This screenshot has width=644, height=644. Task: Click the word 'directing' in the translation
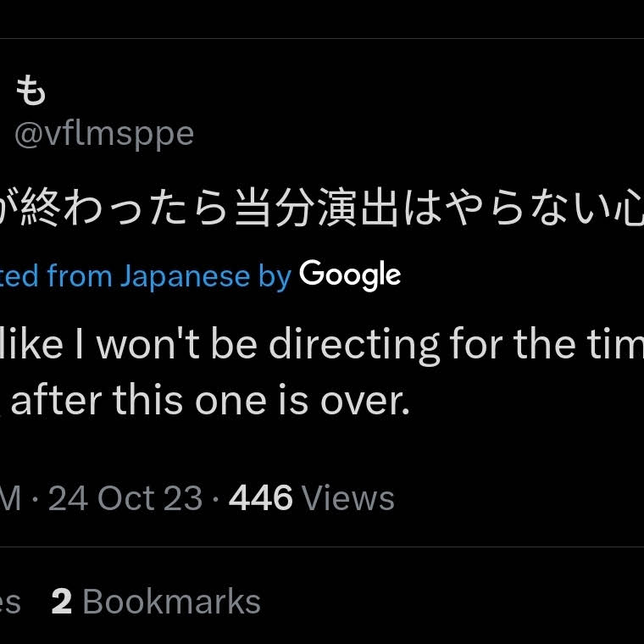coord(354,346)
